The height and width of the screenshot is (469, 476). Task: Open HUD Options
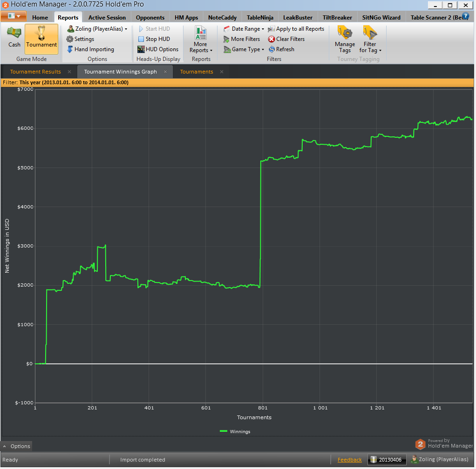158,49
